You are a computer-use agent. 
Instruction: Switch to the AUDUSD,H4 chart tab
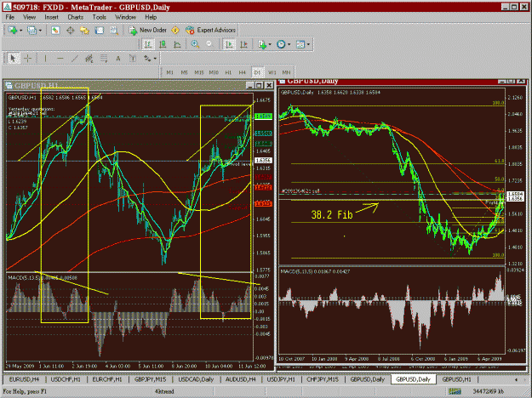pyautogui.click(x=241, y=379)
